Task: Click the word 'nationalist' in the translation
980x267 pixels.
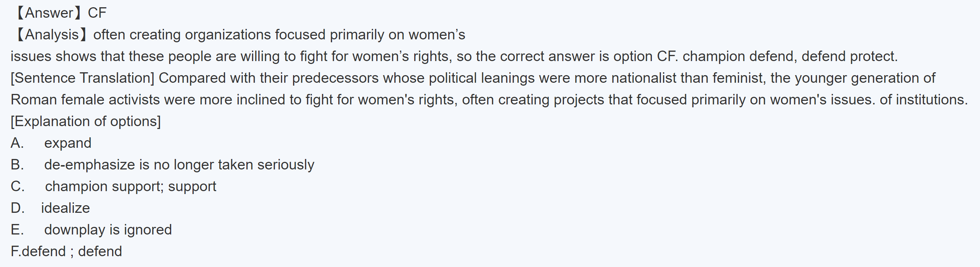Action: (644, 78)
